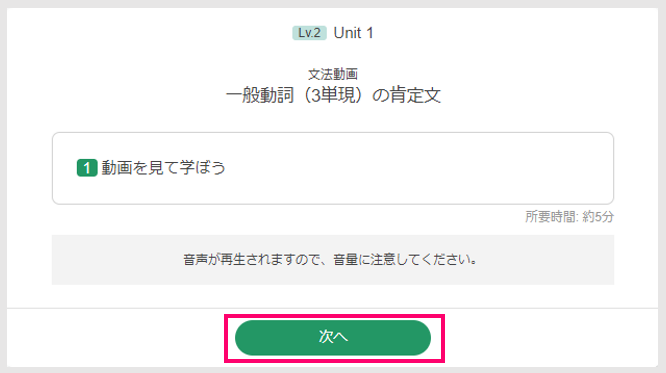Screen dimensions: 666x373
Task: Click the audio volume warning message text
Action: [x=330, y=259]
